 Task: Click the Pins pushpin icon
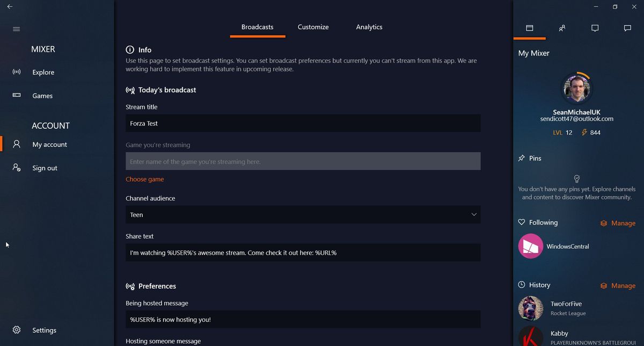[x=521, y=157]
